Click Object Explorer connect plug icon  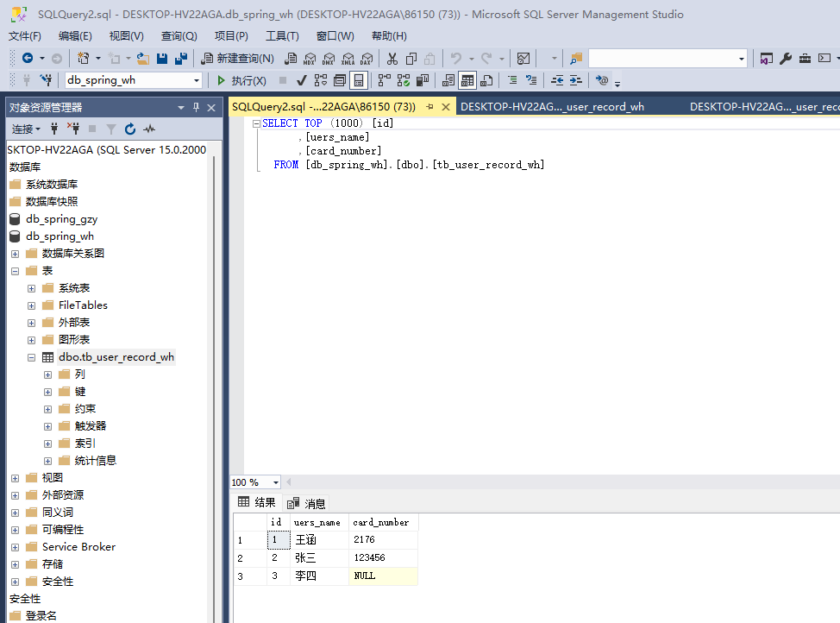(x=54, y=129)
